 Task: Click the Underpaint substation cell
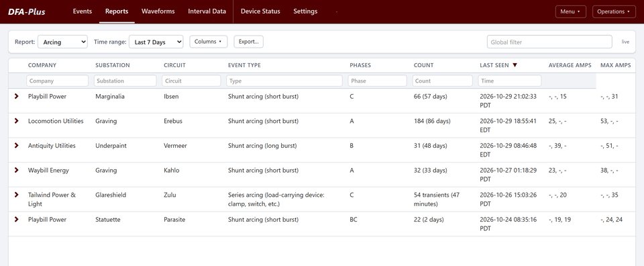(111, 146)
